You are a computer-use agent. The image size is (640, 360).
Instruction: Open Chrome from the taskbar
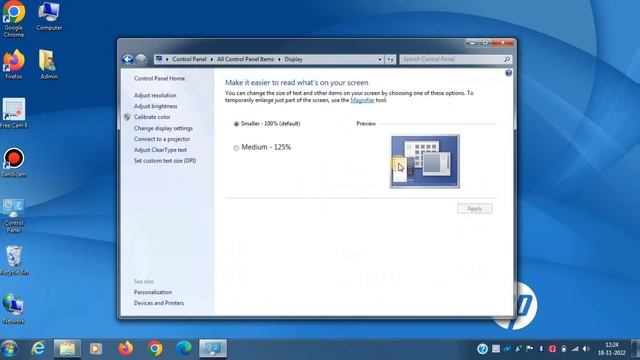point(155,349)
